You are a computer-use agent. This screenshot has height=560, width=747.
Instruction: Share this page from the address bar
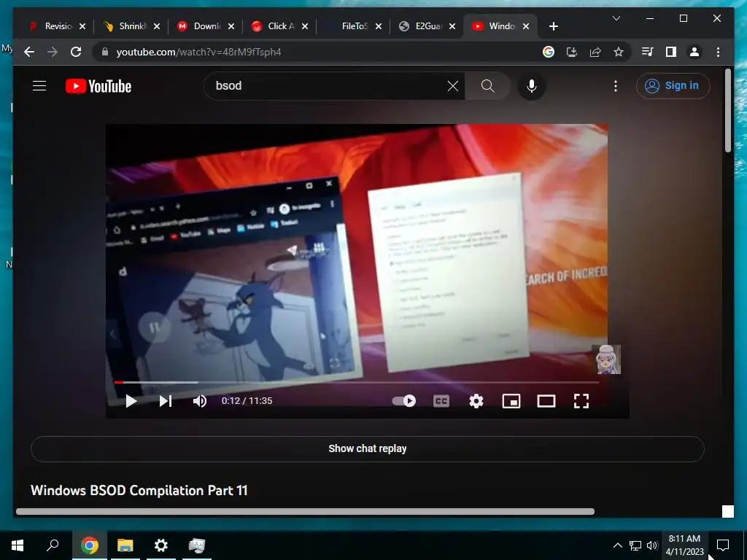595,52
